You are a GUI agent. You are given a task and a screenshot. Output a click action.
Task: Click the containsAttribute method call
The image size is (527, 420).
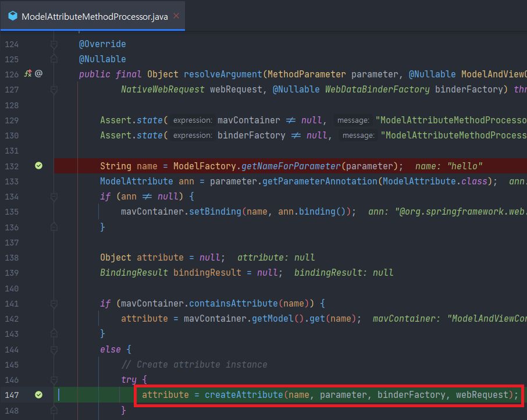pyautogui.click(x=233, y=304)
